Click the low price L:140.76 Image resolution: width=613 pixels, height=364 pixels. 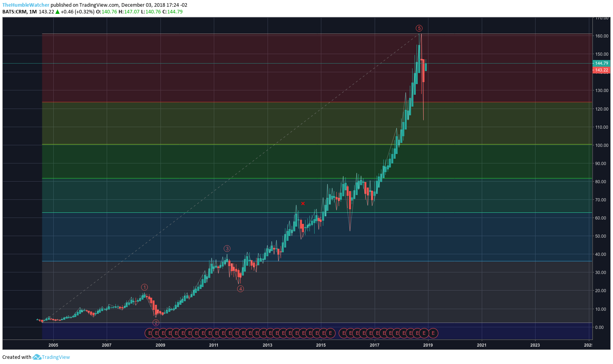151,12
